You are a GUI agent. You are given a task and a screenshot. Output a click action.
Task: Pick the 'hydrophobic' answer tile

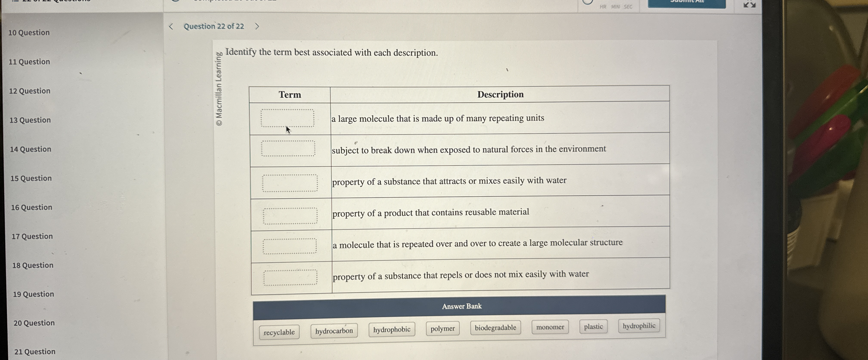click(392, 329)
